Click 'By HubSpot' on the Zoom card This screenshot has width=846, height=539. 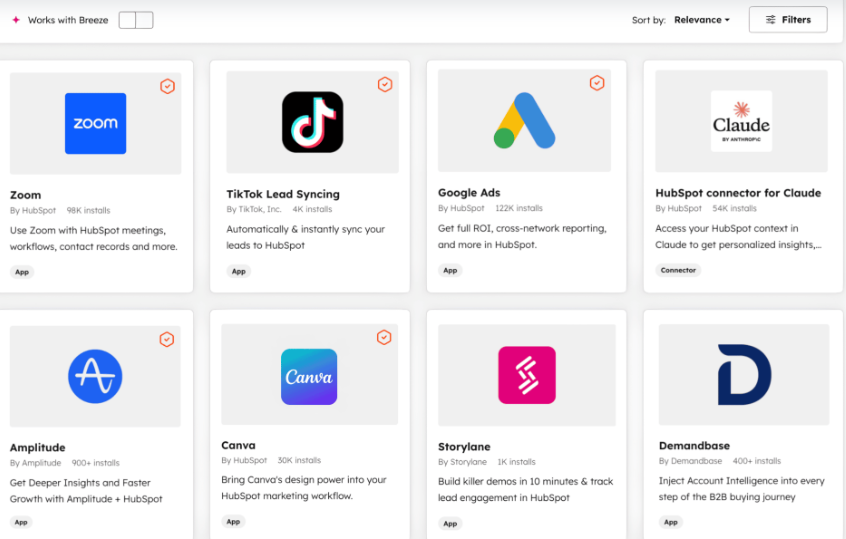[33, 210]
